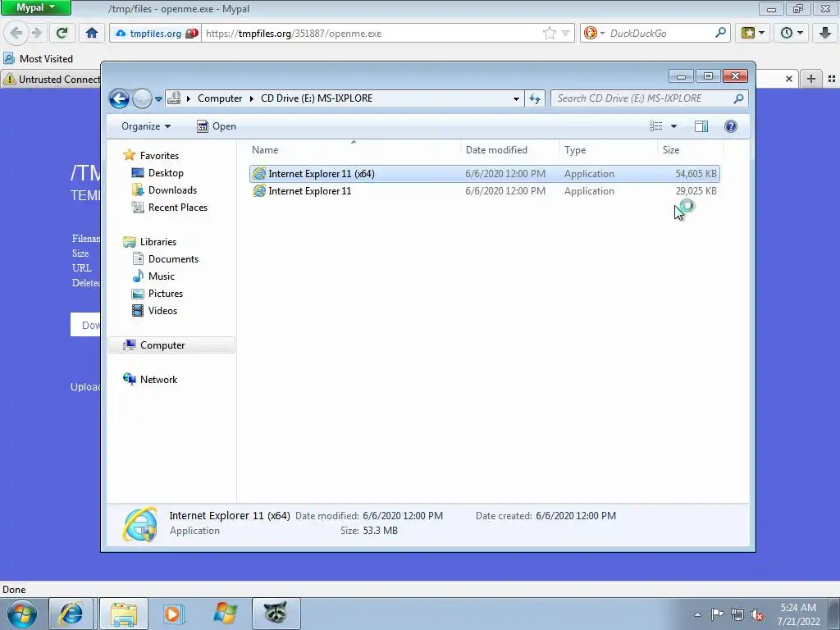Open DuckDuckGo search engine selector
This screenshot has height=630, width=840.
tap(594, 33)
